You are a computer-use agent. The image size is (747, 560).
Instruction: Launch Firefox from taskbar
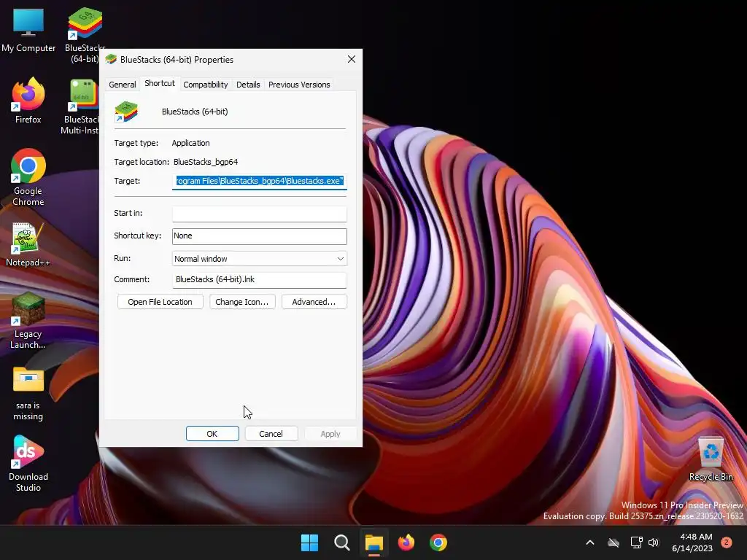coord(406,542)
